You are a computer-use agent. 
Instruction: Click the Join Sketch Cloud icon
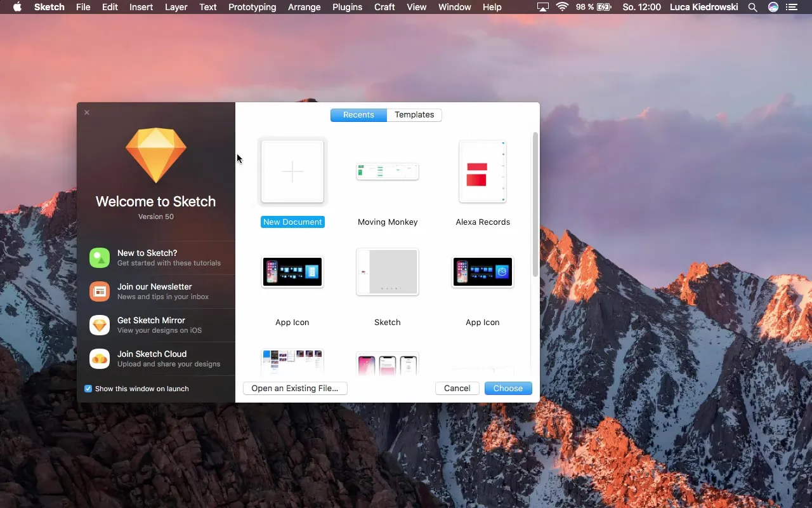pos(100,359)
